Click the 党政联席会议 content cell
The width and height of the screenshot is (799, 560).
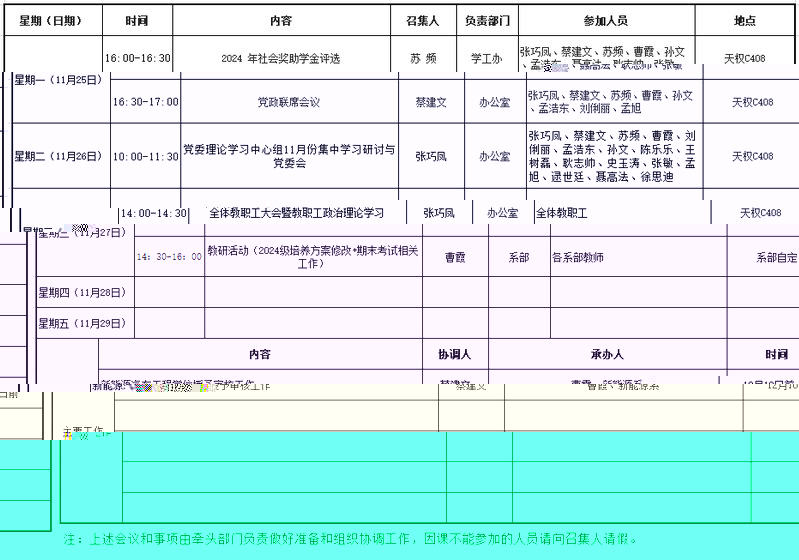coord(289,102)
